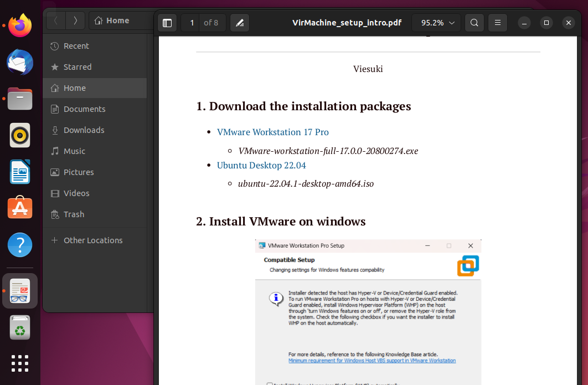This screenshot has height=385, width=588.
Task: Click the 'Viesuki' author text
Action: pos(368,69)
